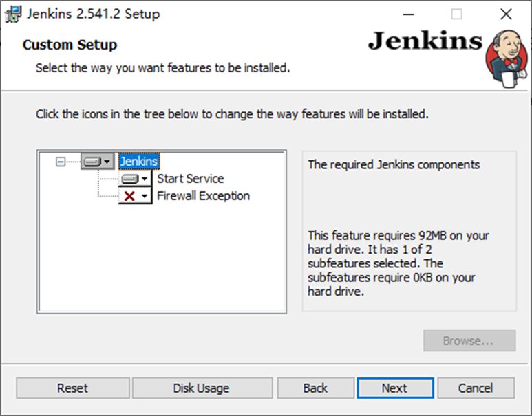This screenshot has height=416, width=532.
Task: Proceed with the Next button
Action: [395, 388]
